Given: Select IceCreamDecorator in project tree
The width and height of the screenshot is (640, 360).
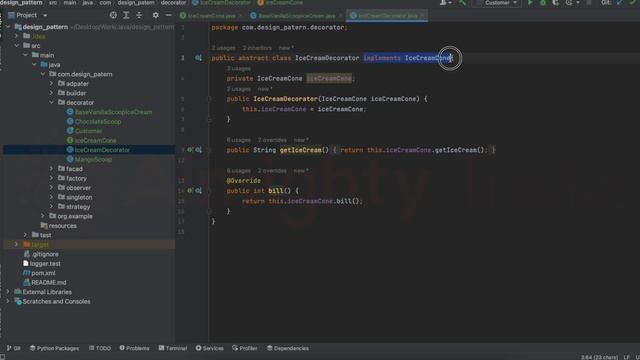Looking at the screenshot, I should 98,150.
